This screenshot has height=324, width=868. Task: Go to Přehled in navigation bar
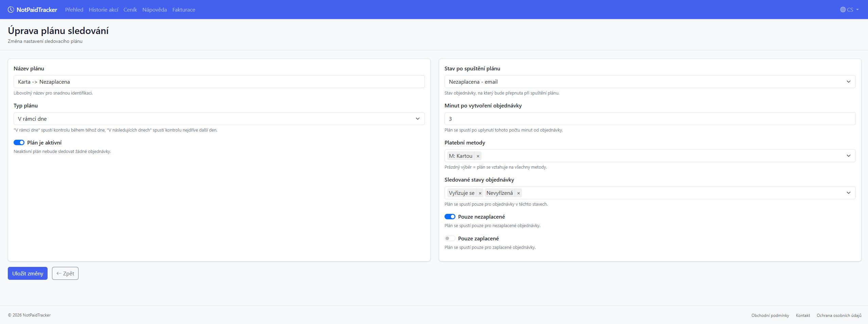74,10
